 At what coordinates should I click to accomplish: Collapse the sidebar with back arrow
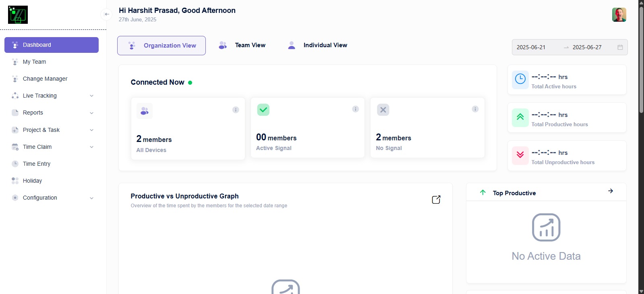coord(107,14)
